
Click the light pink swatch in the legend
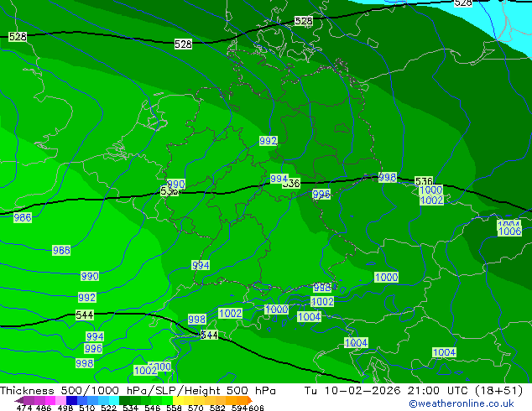tap(60, 400)
